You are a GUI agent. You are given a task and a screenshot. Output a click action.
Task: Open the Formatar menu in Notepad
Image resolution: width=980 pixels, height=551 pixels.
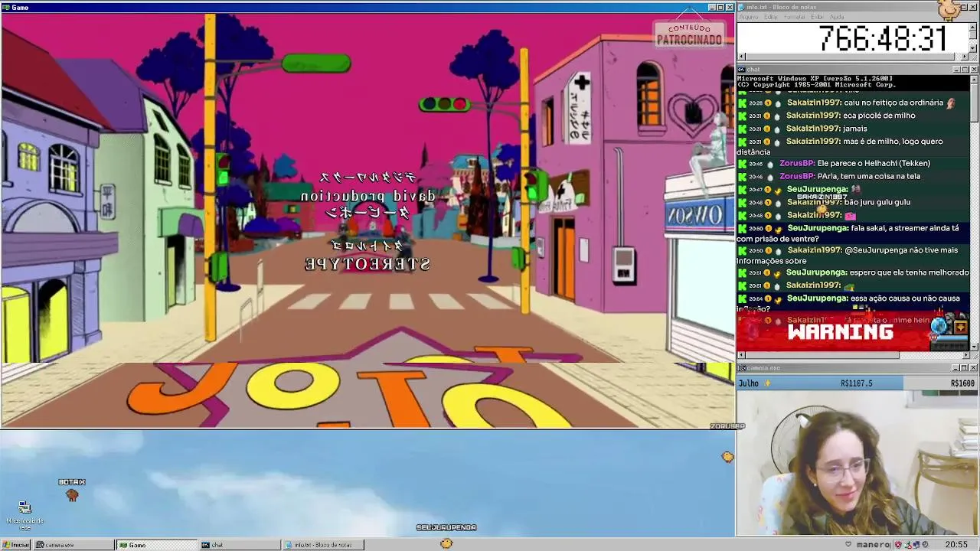(x=795, y=17)
